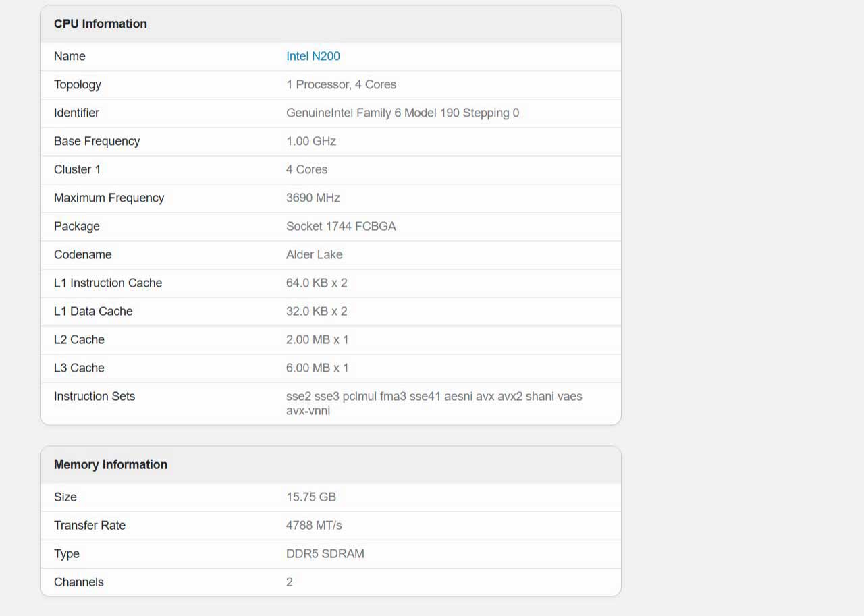Select the Size label

(65, 497)
